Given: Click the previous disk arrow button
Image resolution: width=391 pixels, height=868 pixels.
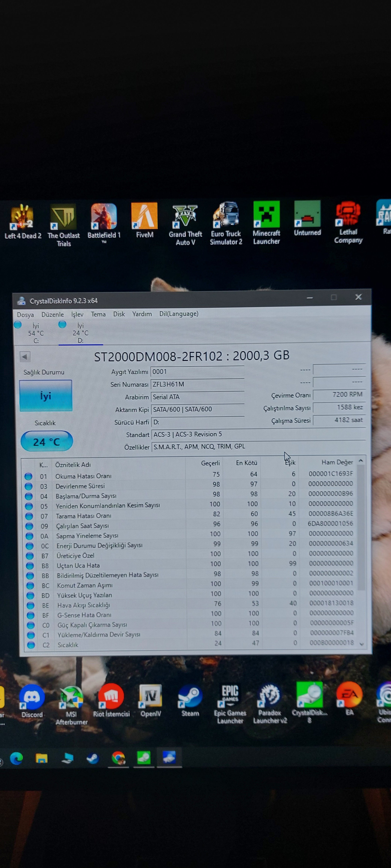Looking at the screenshot, I should [x=25, y=356].
